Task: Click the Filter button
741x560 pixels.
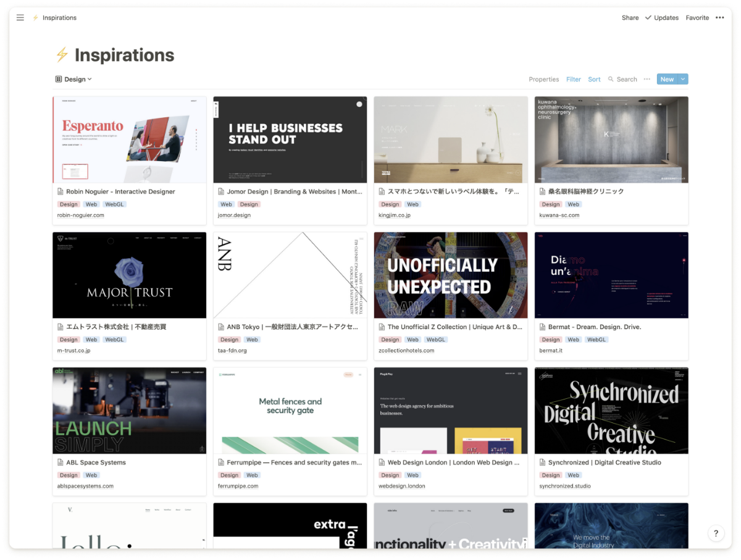Action: coord(574,79)
